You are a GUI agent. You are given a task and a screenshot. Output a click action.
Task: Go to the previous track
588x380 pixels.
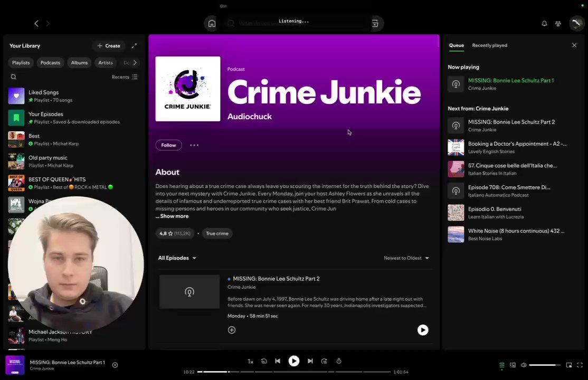click(x=278, y=361)
